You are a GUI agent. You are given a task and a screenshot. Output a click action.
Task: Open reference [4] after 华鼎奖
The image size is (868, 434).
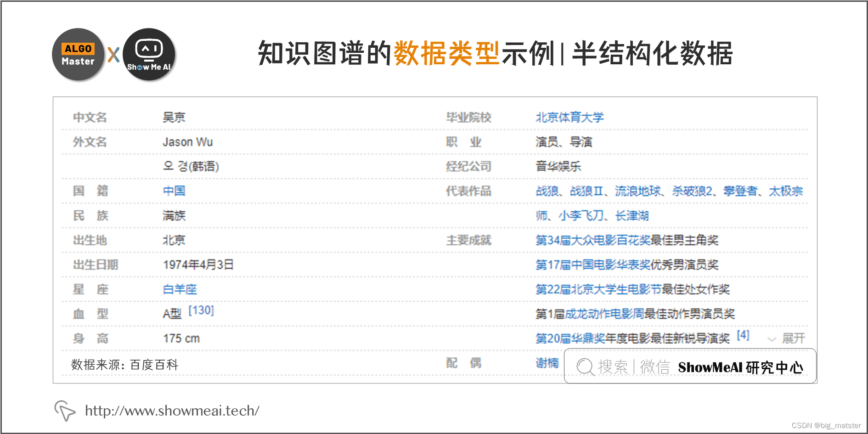[743, 335]
